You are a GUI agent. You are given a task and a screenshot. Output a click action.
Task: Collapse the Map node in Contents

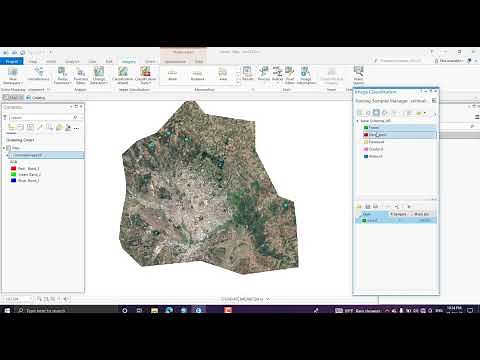coord(4,148)
